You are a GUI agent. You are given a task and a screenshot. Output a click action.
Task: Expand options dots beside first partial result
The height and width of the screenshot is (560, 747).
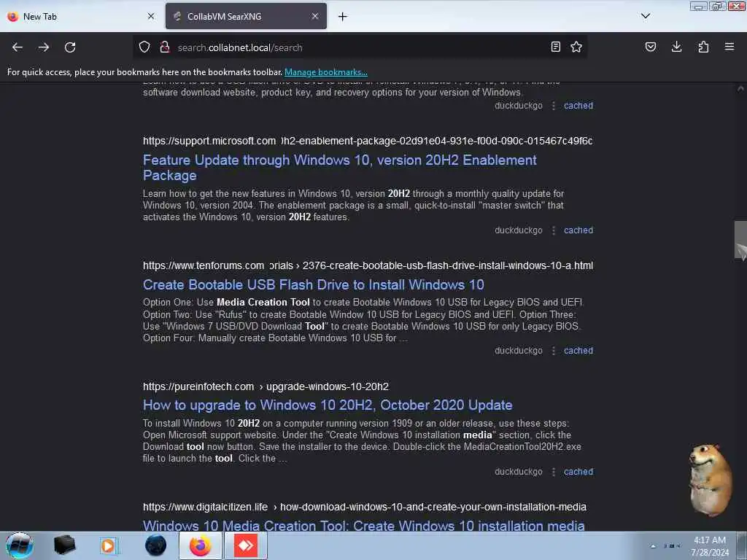(x=554, y=106)
